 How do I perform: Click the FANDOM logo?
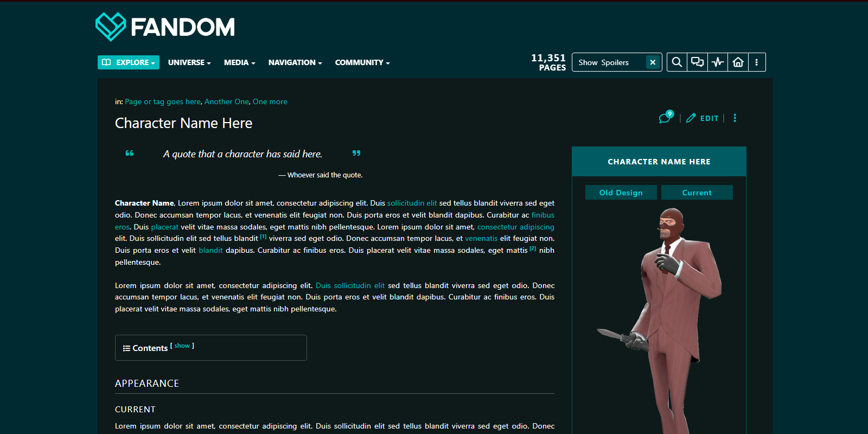point(165,27)
